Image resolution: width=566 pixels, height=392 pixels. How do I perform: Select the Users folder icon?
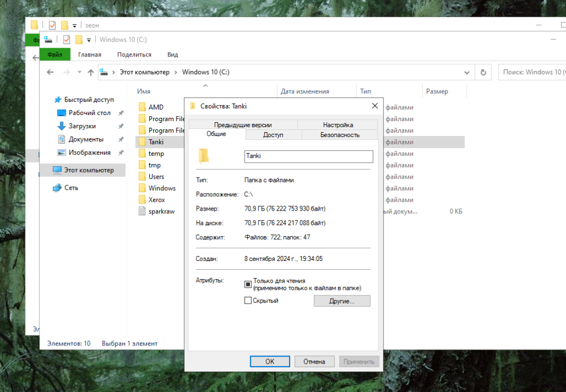pyautogui.click(x=142, y=176)
